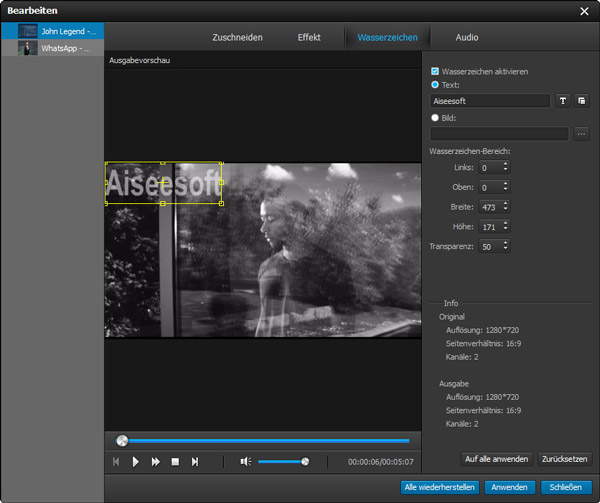Screen dimensions: 600x503
Task: Increase the Oben value
Action: pyautogui.click(x=505, y=184)
